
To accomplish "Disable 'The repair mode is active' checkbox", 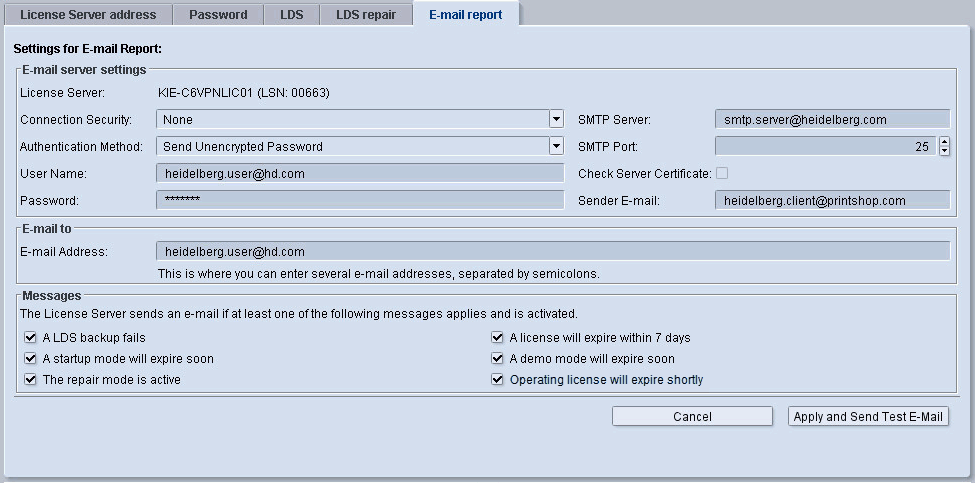I will click(30, 380).
